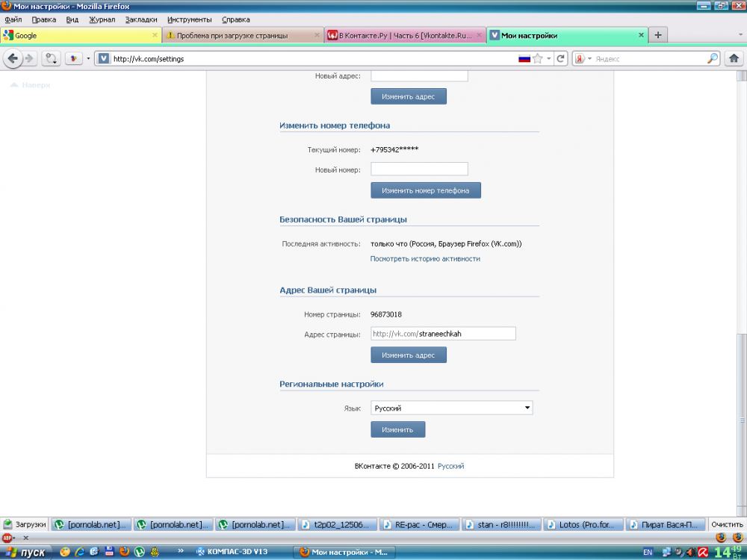Focus the Яндекс search field
This screenshot has height=560, width=747.
click(651, 58)
